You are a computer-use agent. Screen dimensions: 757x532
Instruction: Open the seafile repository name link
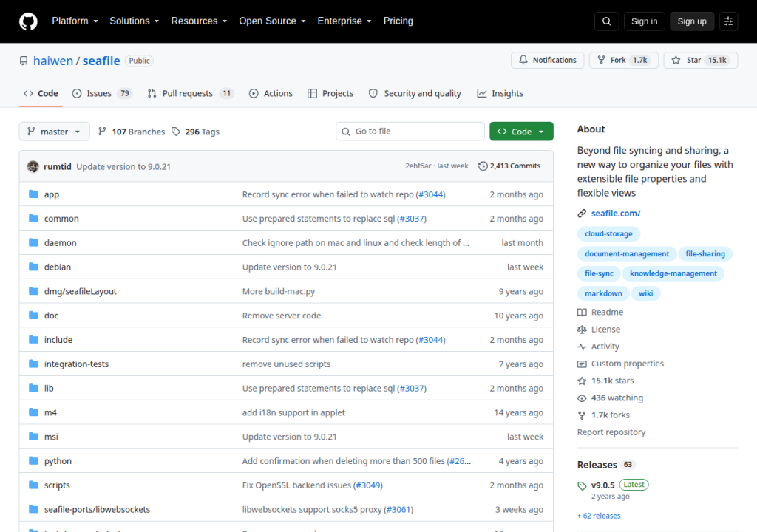point(101,61)
